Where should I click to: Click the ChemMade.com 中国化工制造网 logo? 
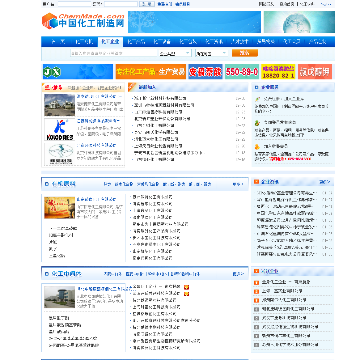point(83,21)
